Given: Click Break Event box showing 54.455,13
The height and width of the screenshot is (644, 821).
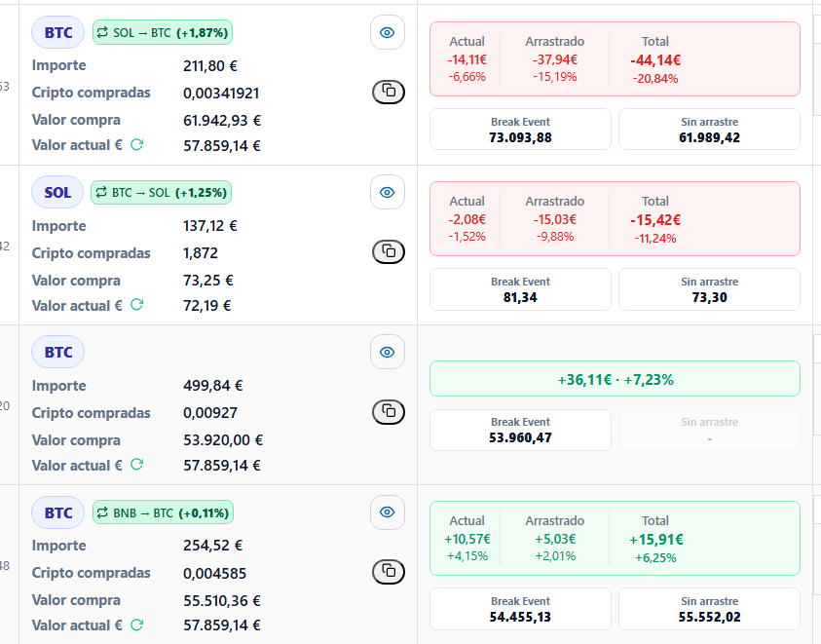Looking at the screenshot, I should (x=520, y=609).
